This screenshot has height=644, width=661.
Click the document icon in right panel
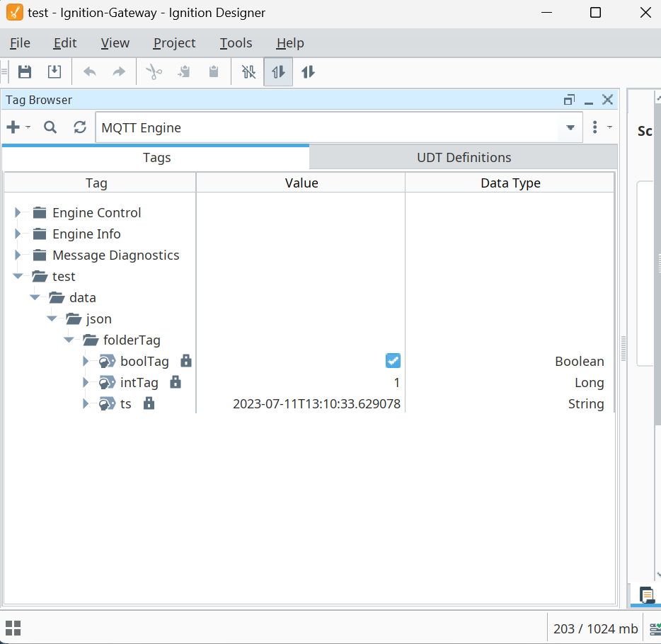[x=646, y=595]
